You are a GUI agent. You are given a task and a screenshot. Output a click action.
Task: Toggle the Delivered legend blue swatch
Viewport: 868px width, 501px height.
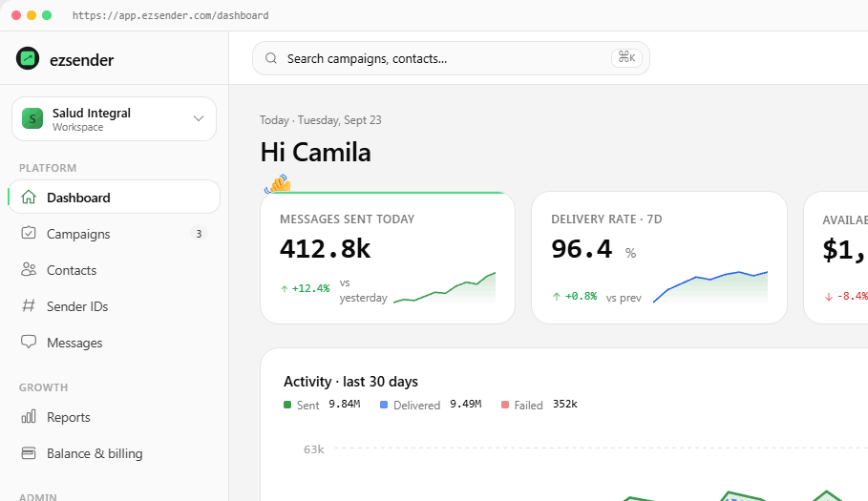[x=384, y=405]
